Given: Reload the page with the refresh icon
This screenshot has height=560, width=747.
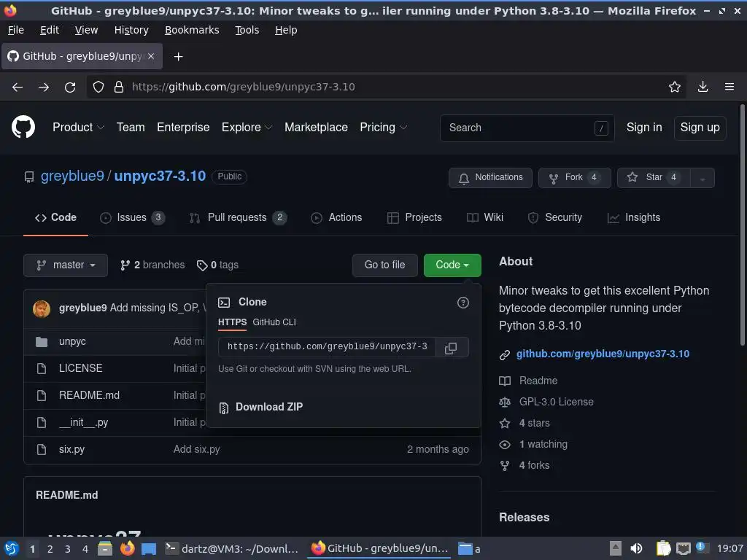Looking at the screenshot, I should 70,87.
